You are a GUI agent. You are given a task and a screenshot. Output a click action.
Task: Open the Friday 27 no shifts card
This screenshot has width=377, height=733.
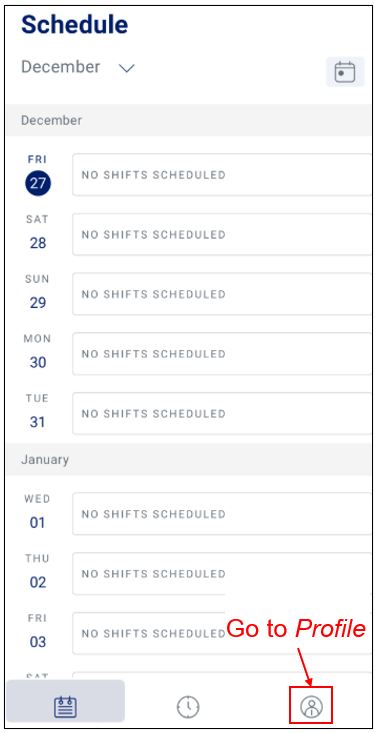tap(222, 175)
